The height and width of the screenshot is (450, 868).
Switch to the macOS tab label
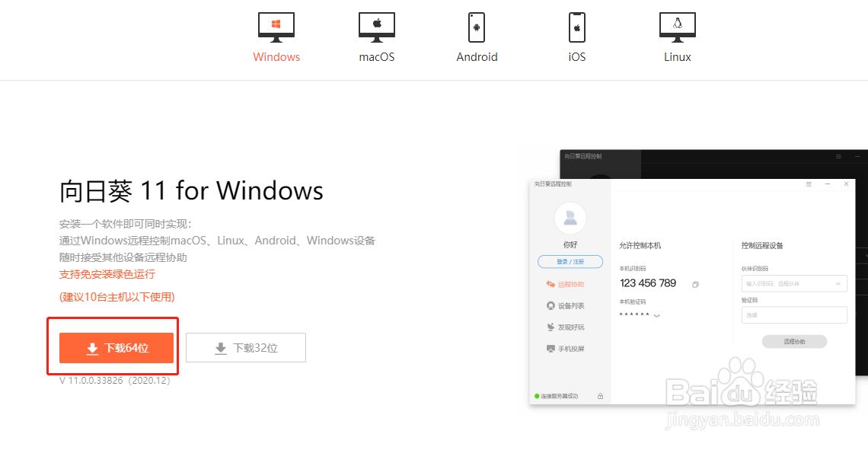tap(376, 57)
